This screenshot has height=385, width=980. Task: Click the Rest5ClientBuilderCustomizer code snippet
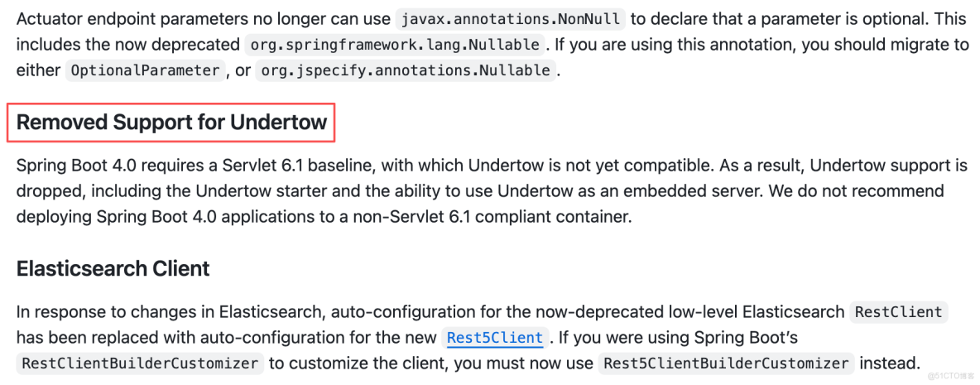727,363
